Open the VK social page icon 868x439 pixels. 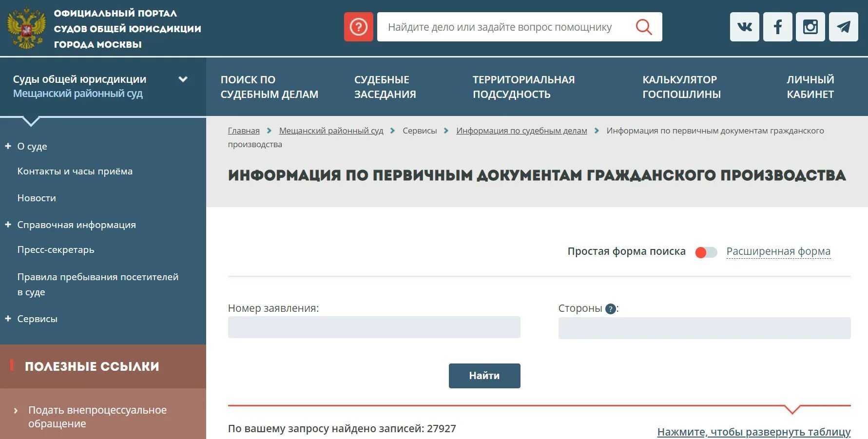click(745, 26)
